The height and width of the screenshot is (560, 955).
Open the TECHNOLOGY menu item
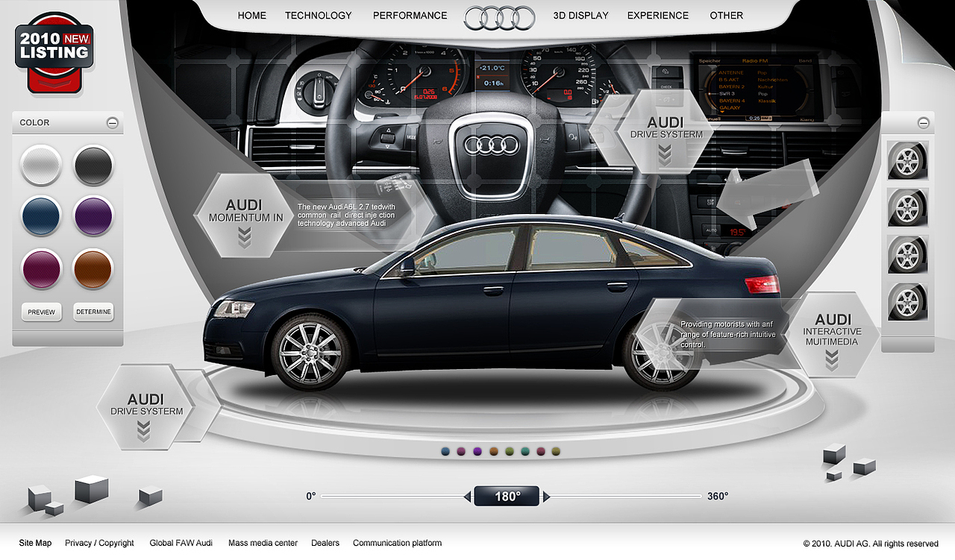click(x=318, y=16)
